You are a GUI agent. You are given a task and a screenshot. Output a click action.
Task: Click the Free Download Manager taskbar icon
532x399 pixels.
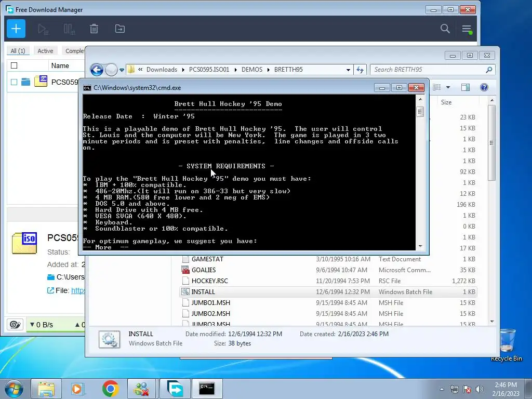tap(175, 389)
